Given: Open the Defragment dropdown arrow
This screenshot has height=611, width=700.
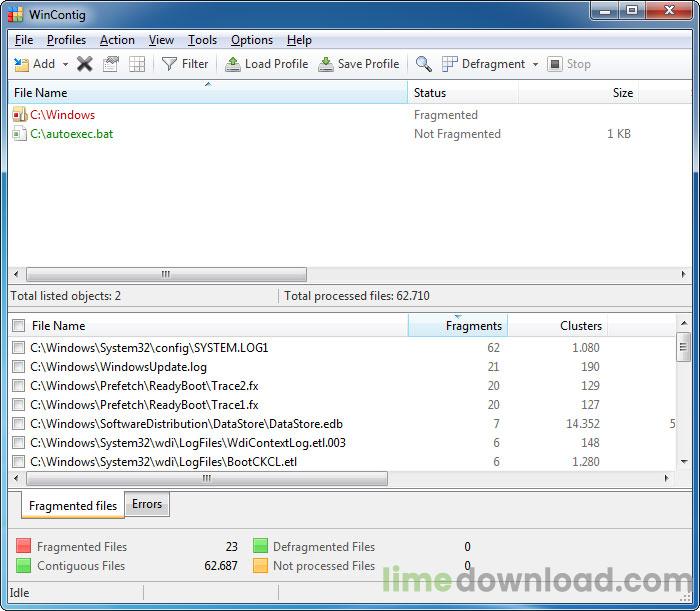Looking at the screenshot, I should (x=535, y=64).
